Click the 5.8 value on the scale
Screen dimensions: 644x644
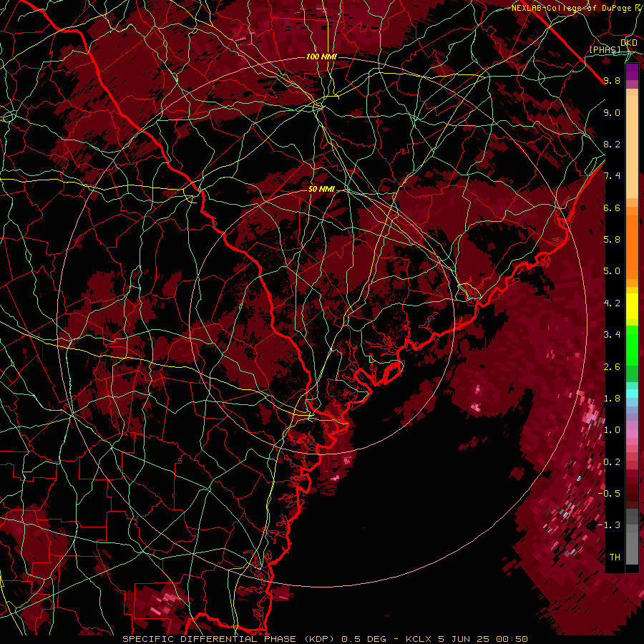click(x=612, y=239)
